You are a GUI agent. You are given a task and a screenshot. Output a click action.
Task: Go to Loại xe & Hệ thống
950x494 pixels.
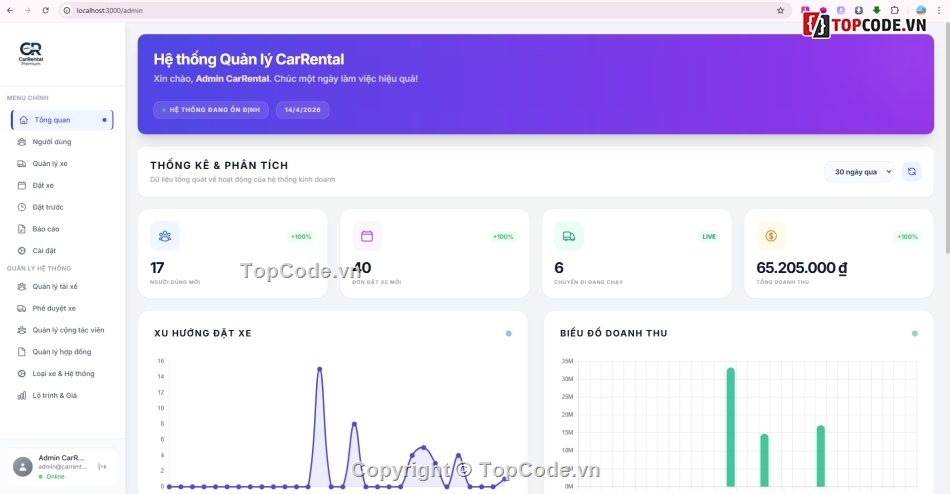(x=62, y=374)
